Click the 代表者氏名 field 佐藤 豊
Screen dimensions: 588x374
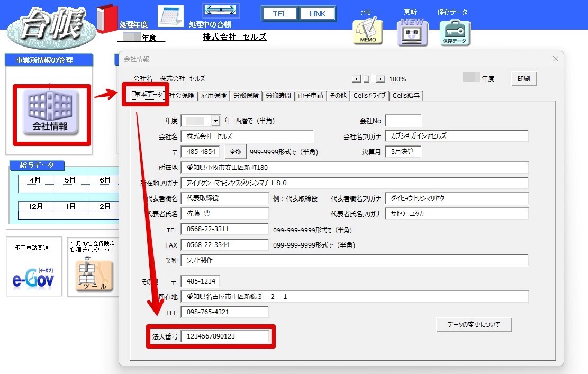[224, 214]
